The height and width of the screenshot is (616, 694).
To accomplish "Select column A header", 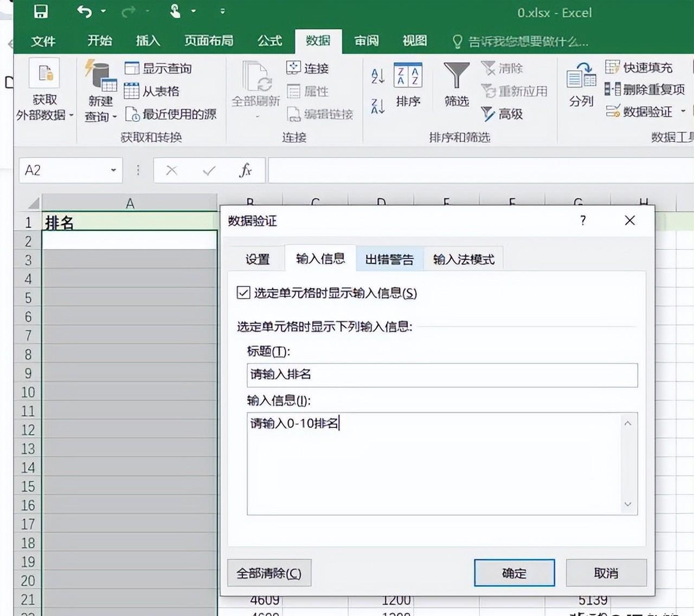I will (130, 203).
